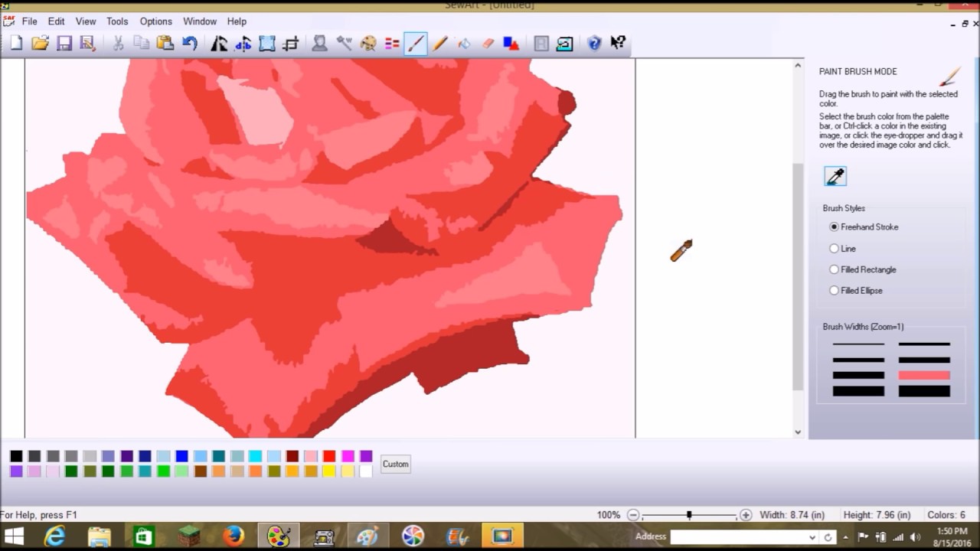Click the merge colors icon
Screen dimensions: 980x551
coord(392,44)
